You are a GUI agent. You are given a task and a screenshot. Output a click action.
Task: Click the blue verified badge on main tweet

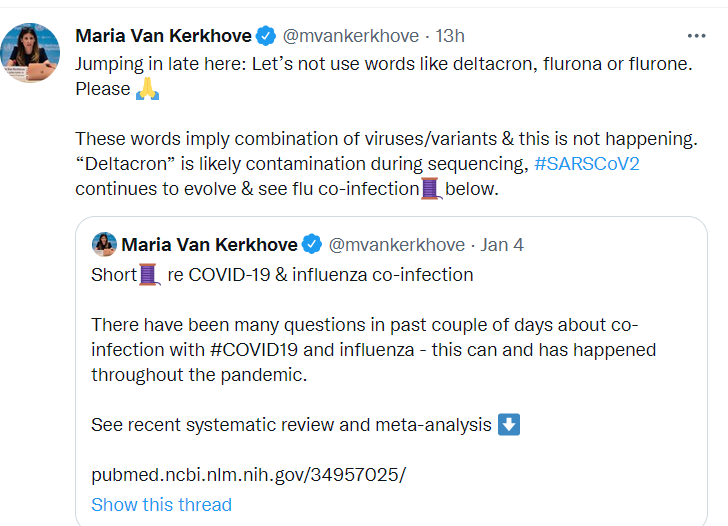[266, 36]
